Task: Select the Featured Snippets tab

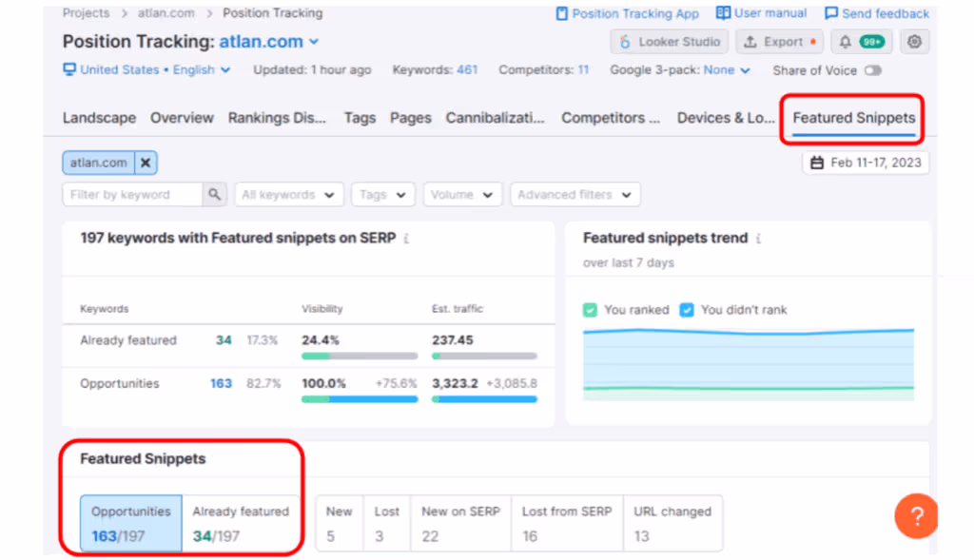Action: pyautogui.click(x=853, y=118)
